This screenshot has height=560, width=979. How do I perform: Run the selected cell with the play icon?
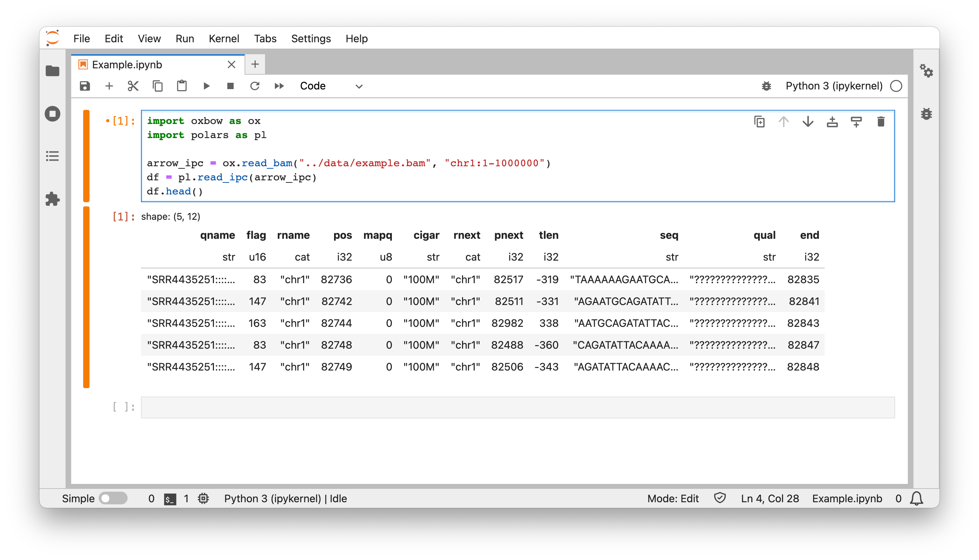click(207, 86)
